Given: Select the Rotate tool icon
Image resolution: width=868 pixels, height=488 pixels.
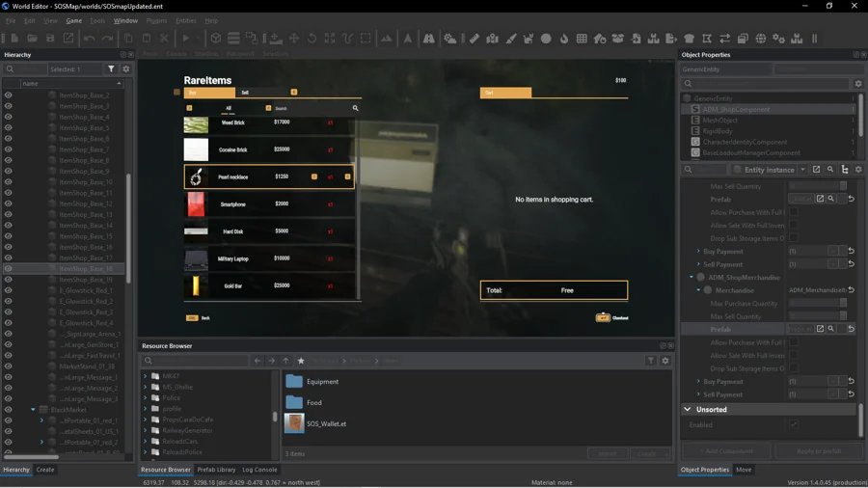Looking at the screenshot, I should coord(312,39).
